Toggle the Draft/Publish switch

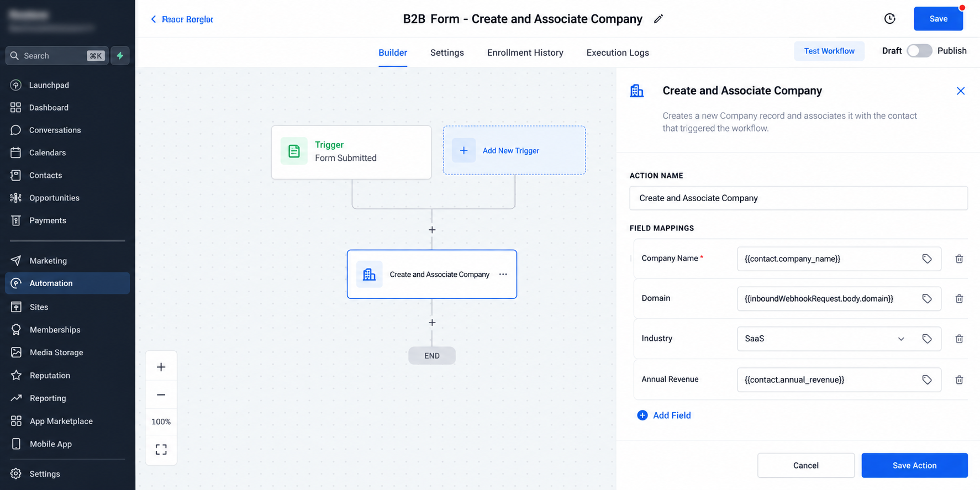919,51
